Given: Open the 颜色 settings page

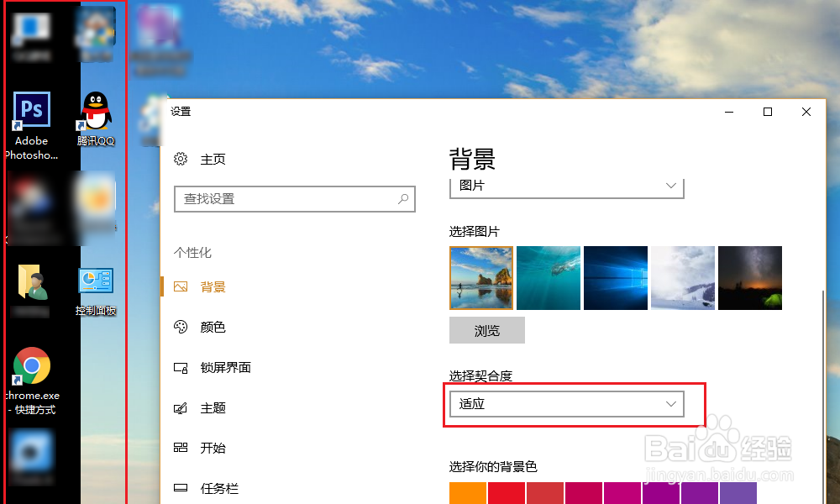Looking at the screenshot, I should click(x=213, y=327).
